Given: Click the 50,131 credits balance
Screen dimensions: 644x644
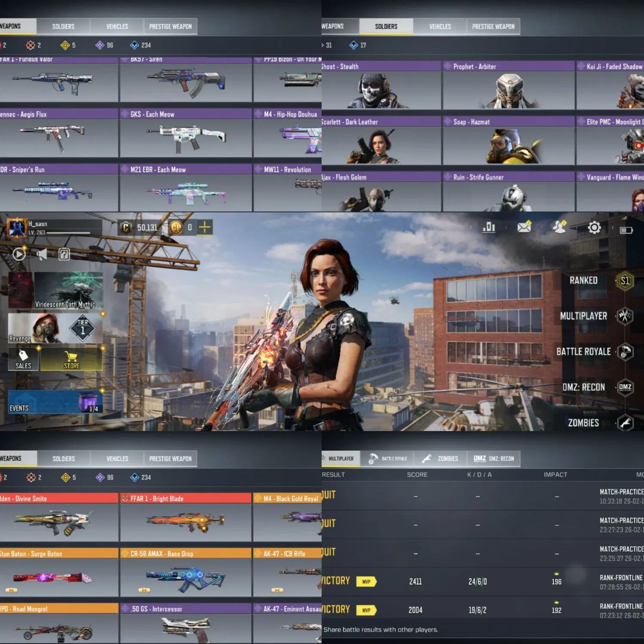Looking at the screenshot, I should point(147,228).
